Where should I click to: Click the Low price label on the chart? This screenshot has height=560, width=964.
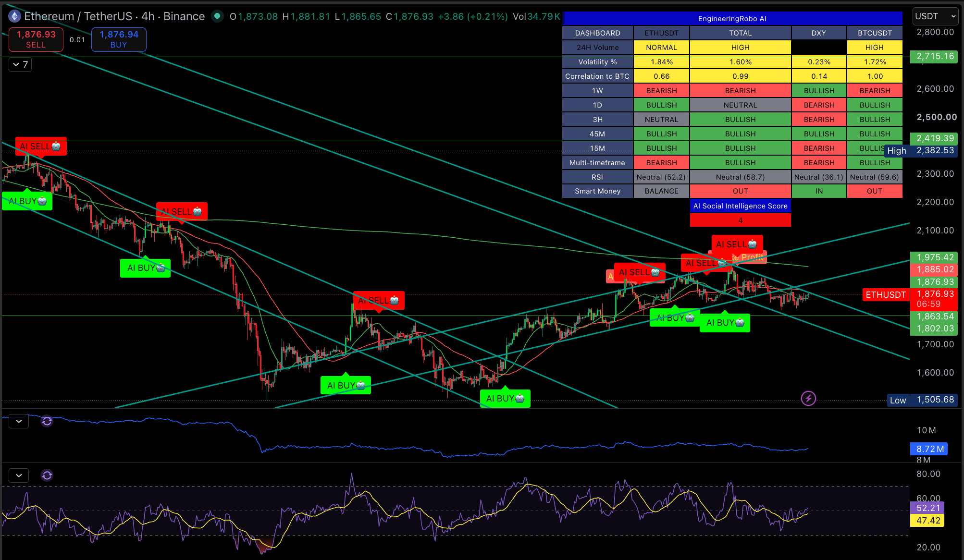(898, 400)
